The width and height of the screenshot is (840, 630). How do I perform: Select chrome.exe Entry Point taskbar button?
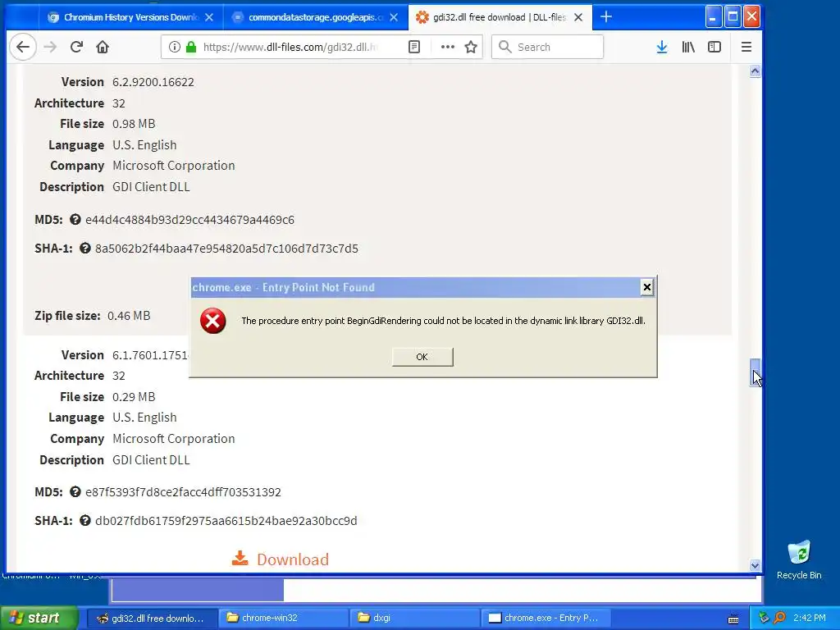[x=546, y=619]
